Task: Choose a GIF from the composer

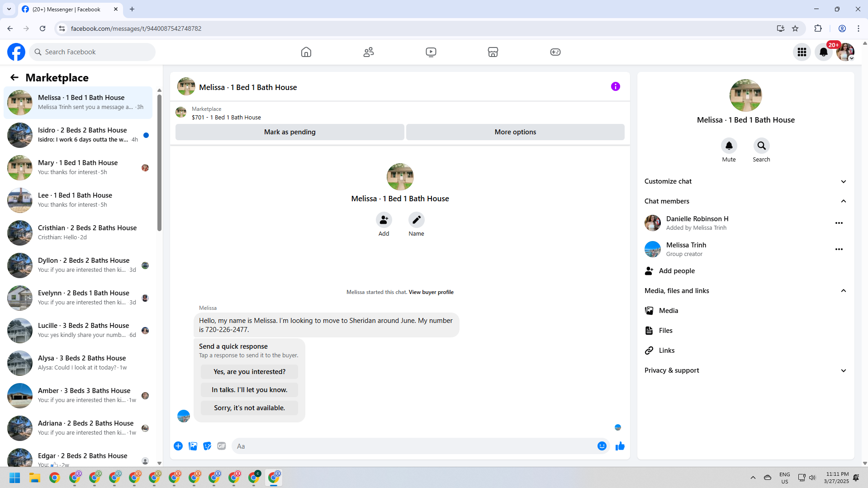Action: coord(222,446)
